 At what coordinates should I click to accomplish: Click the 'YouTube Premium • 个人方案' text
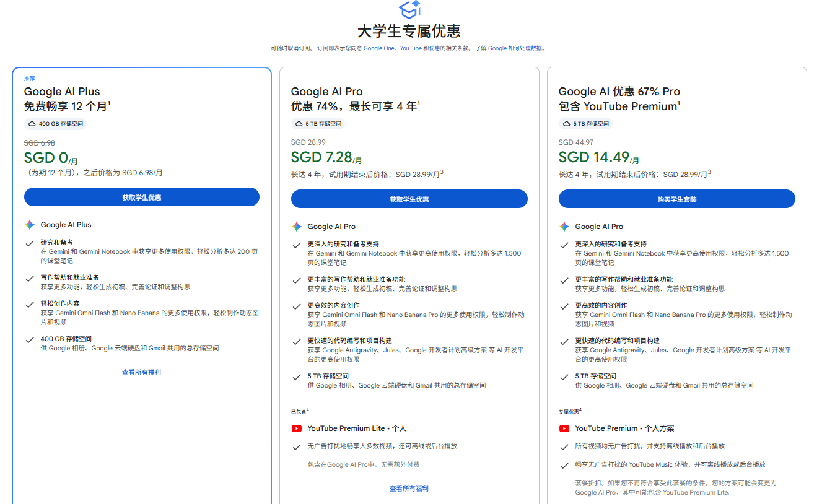coord(625,428)
